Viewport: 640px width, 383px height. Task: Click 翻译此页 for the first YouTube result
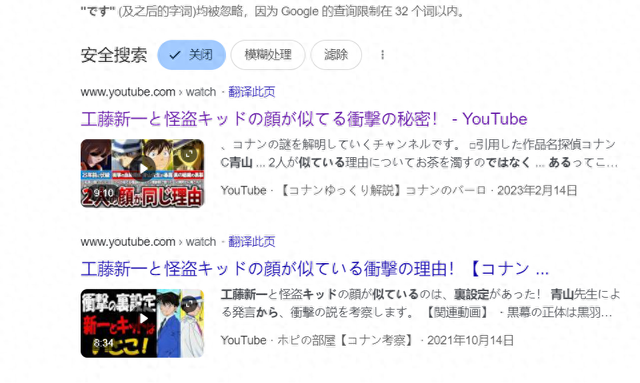click(251, 92)
